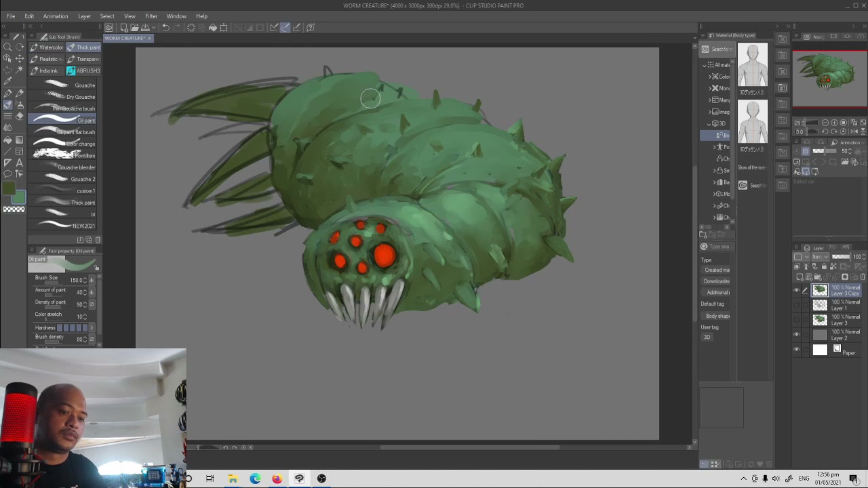Image resolution: width=868 pixels, height=488 pixels.
Task: Select the background sub color swatch
Action: (18, 197)
